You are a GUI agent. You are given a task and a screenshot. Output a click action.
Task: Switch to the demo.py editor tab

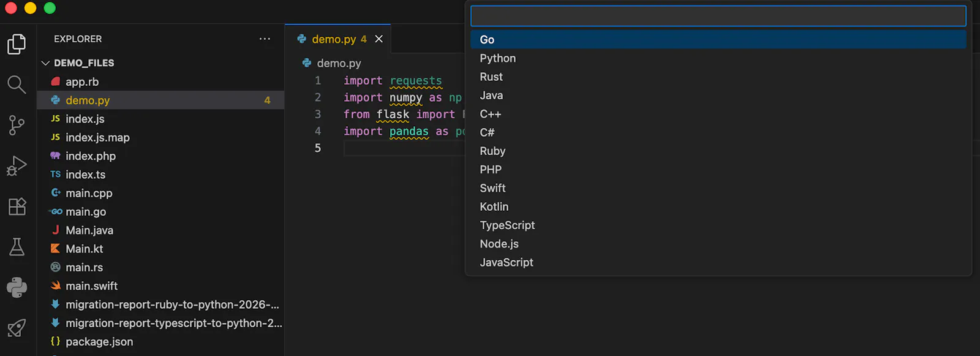coord(337,39)
